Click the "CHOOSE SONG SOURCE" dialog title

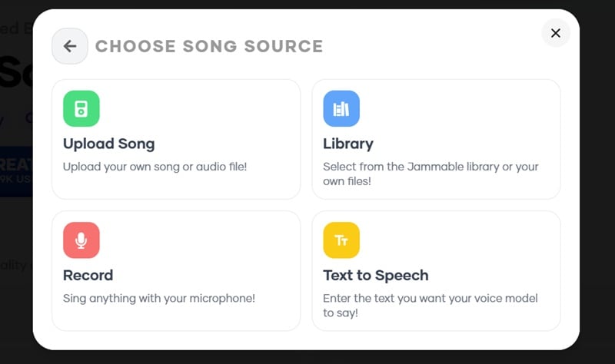[209, 47]
